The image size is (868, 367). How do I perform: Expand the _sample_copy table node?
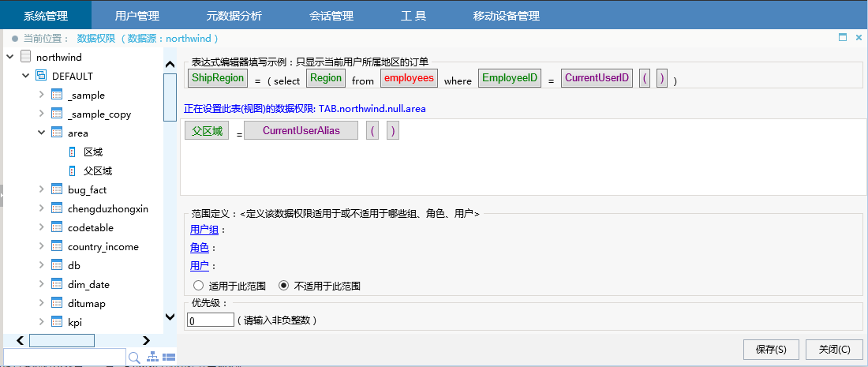pyautogui.click(x=41, y=114)
